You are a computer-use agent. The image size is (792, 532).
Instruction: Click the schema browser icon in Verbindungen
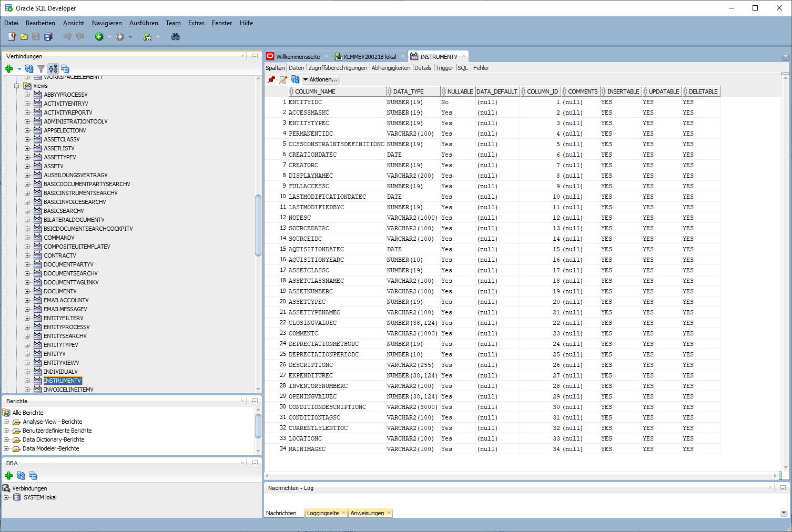[x=53, y=69]
